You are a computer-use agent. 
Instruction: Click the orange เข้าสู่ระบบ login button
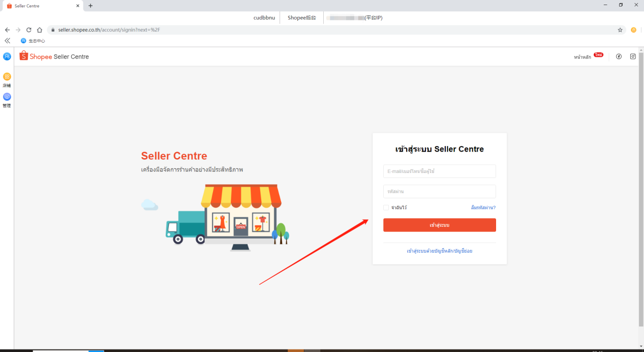[x=440, y=225]
